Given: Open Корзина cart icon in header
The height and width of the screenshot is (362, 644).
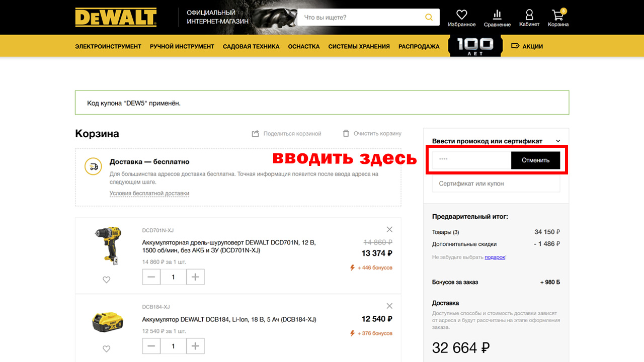Looking at the screenshot, I should (x=557, y=14).
